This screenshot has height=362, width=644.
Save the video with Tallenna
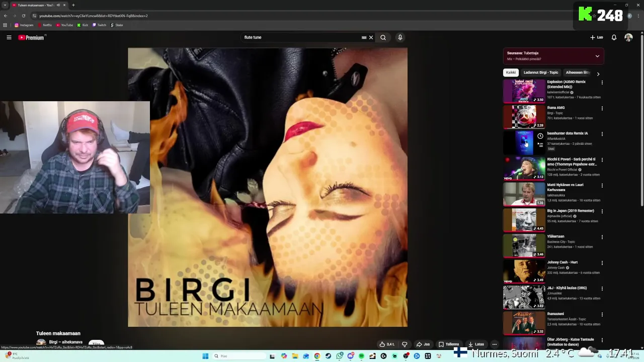tap(448, 344)
